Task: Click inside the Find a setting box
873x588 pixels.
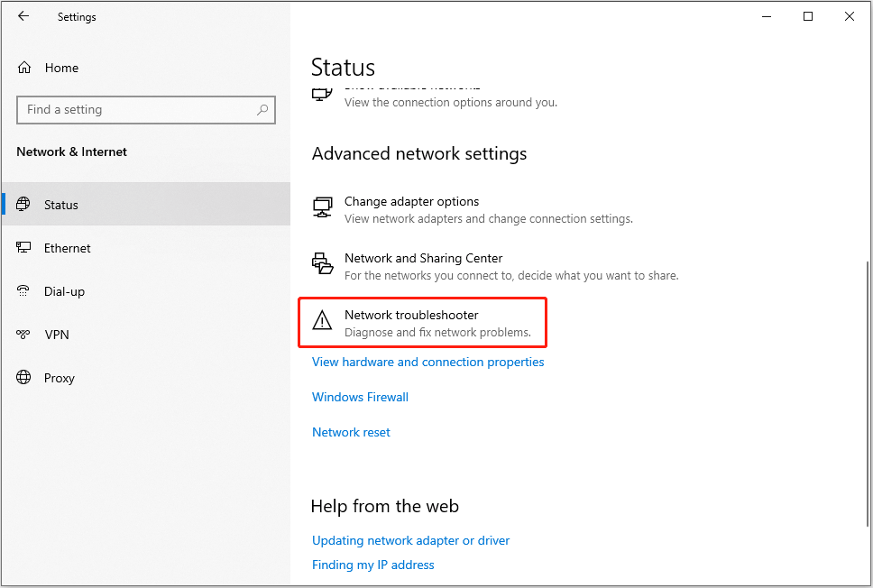Action: (x=135, y=110)
